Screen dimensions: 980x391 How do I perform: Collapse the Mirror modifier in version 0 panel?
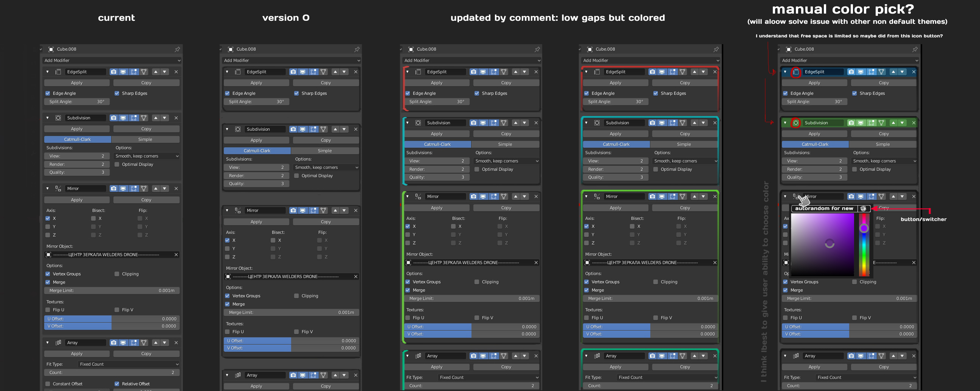click(227, 210)
